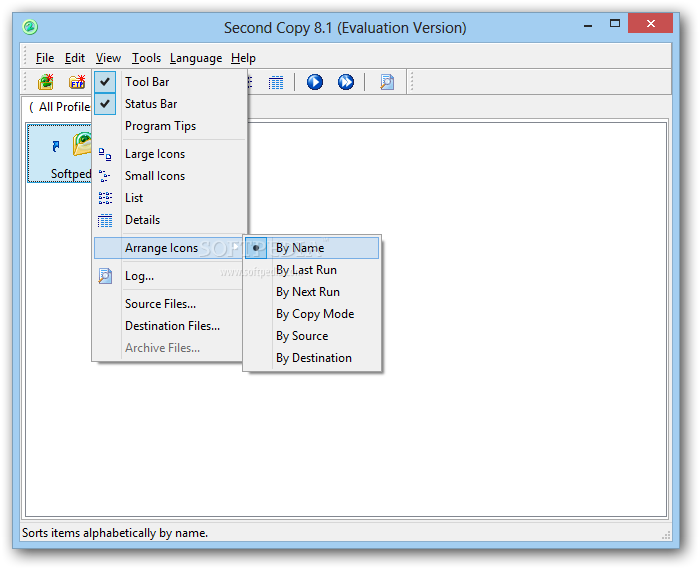Screen dimensions: 700x569
Task: Minimize the Second Copy window
Action: [588, 27]
